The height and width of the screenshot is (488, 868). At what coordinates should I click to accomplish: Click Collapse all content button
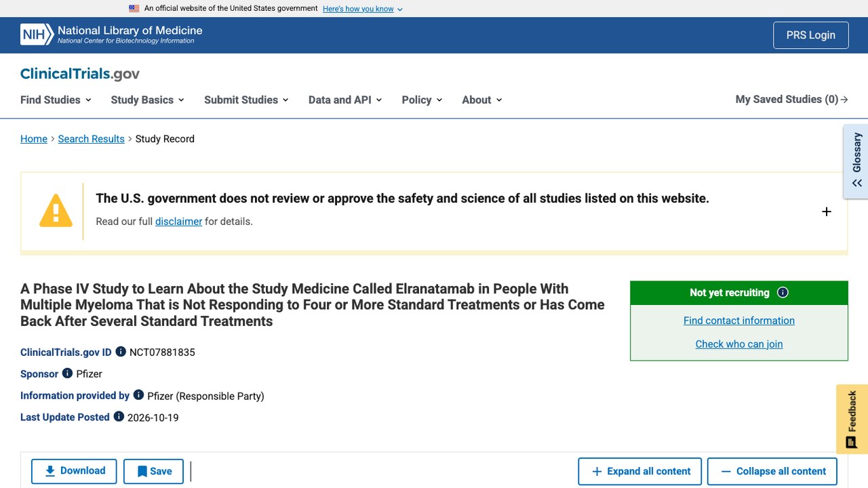(772, 471)
